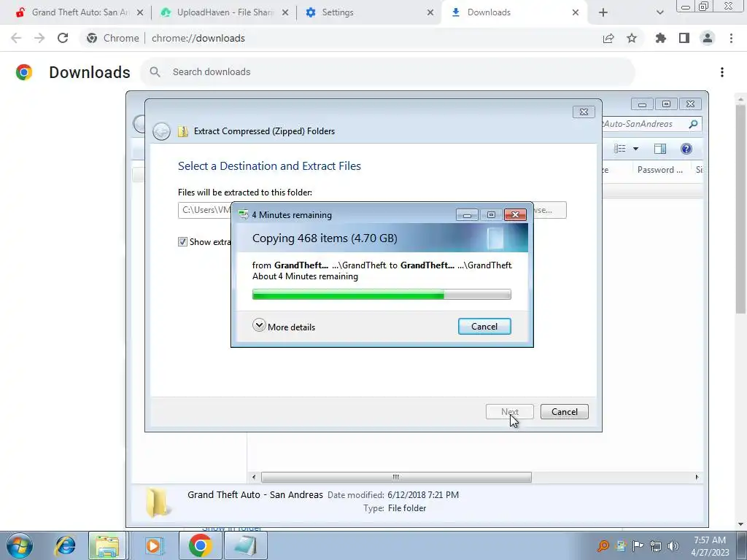Close the site tab Grand Theft Auto: San An
Viewport: 747px width, 560px height.
coord(139,12)
